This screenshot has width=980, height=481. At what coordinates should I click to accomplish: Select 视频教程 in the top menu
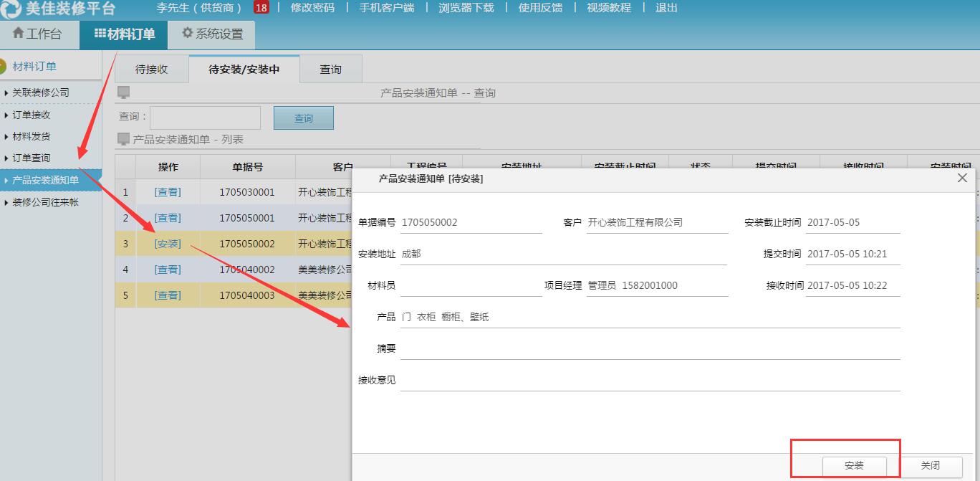610,8
